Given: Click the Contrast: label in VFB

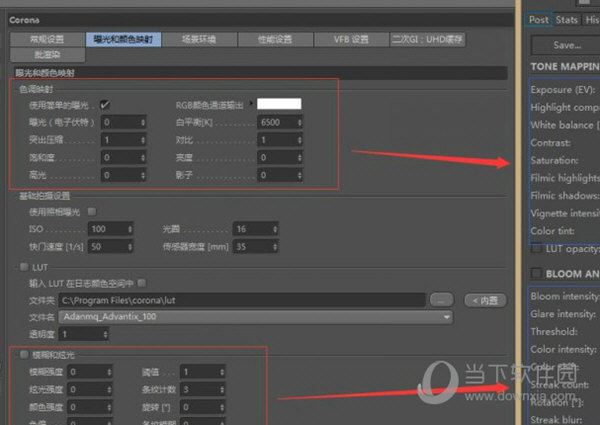Looking at the screenshot, I should pyautogui.click(x=550, y=143).
